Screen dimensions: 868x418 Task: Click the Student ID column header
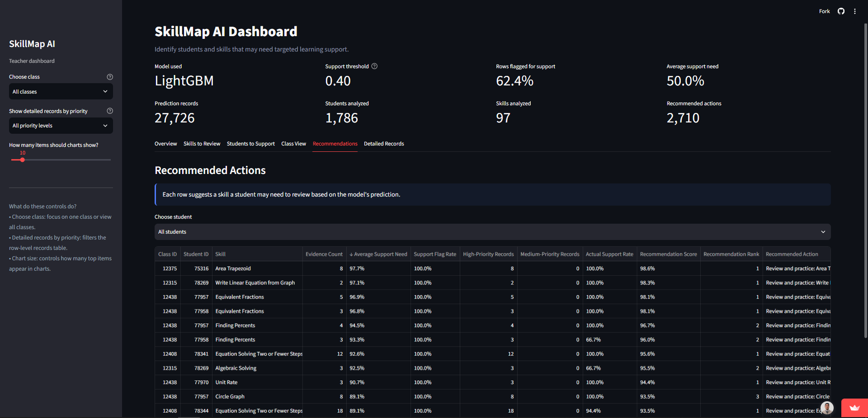tap(196, 254)
